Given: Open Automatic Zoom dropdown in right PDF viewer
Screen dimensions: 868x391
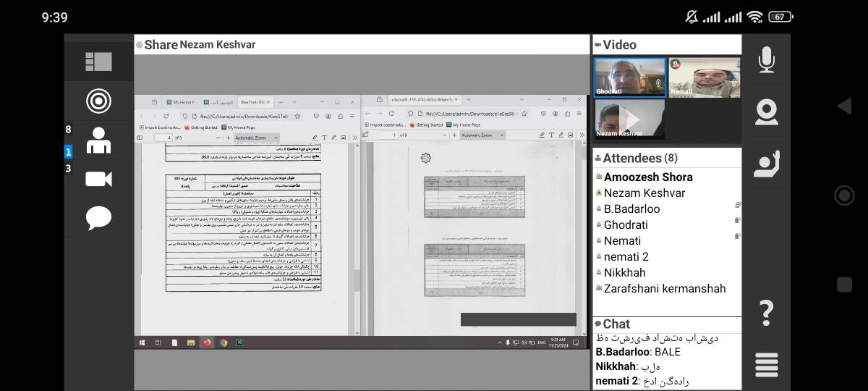Looking at the screenshot, I should tap(482, 135).
